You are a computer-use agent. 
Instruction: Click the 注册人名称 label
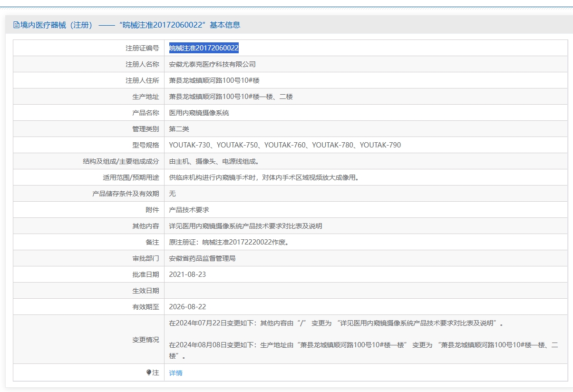[142, 64]
